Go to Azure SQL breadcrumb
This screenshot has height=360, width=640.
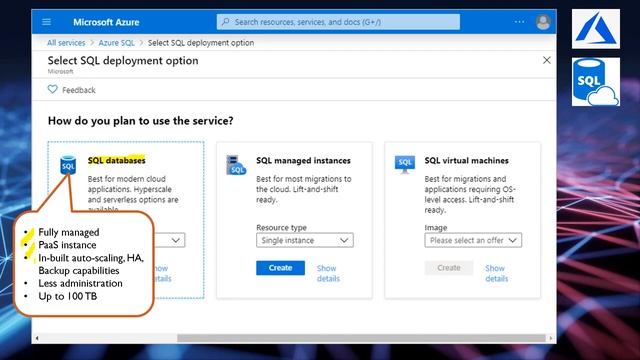click(x=116, y=43)
